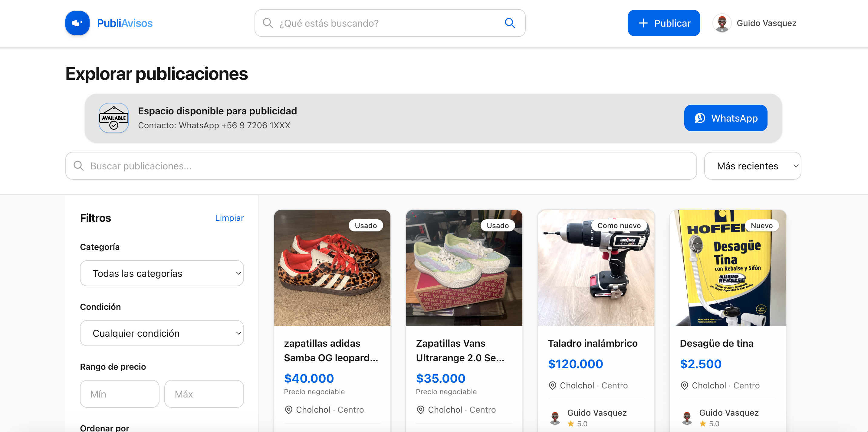The image size is (868, 432).
Task: Click the PubliAvisos megaphone logo icon
Action: [x=77, y=23]
